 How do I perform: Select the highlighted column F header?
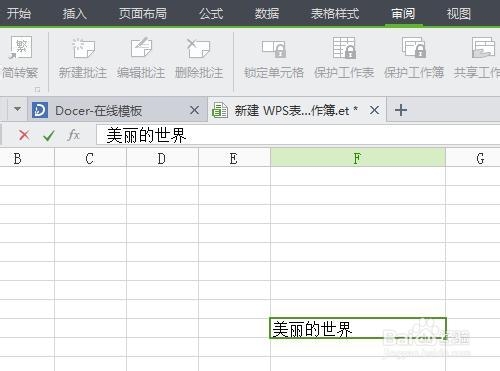coord(358,158)
